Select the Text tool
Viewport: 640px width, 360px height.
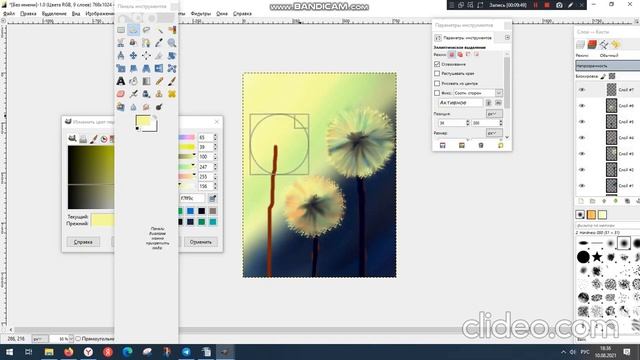pyautogui.click(x=121, y=81)
